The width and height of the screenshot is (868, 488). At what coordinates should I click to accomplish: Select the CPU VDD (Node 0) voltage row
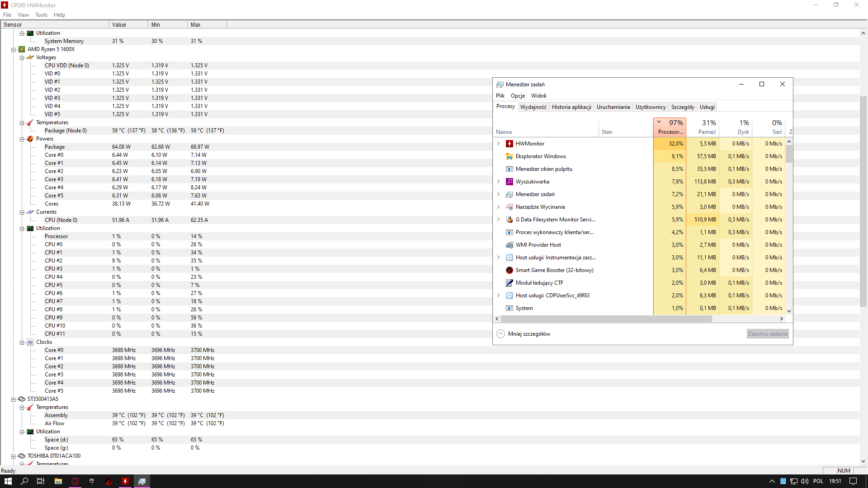(x=67, y=66)
